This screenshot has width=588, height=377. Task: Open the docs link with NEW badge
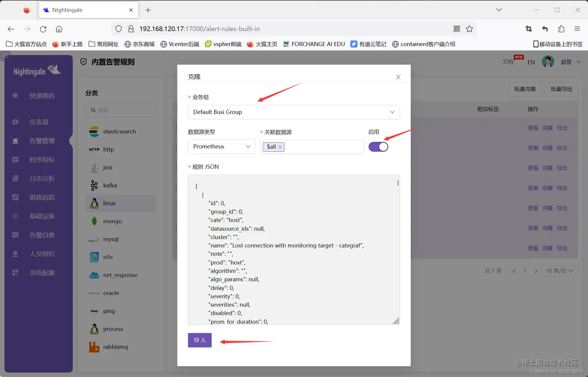pyautogui.click(x=508, y=62)
